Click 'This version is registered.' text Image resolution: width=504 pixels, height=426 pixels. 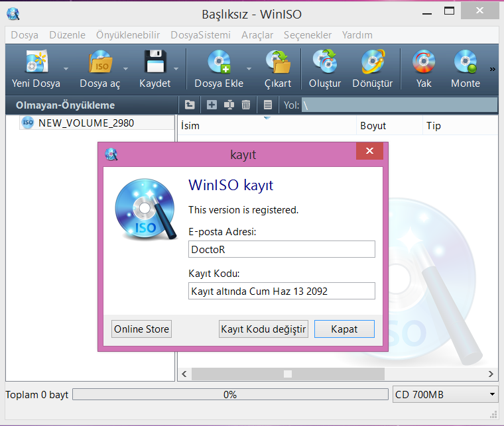click(243, 210)
